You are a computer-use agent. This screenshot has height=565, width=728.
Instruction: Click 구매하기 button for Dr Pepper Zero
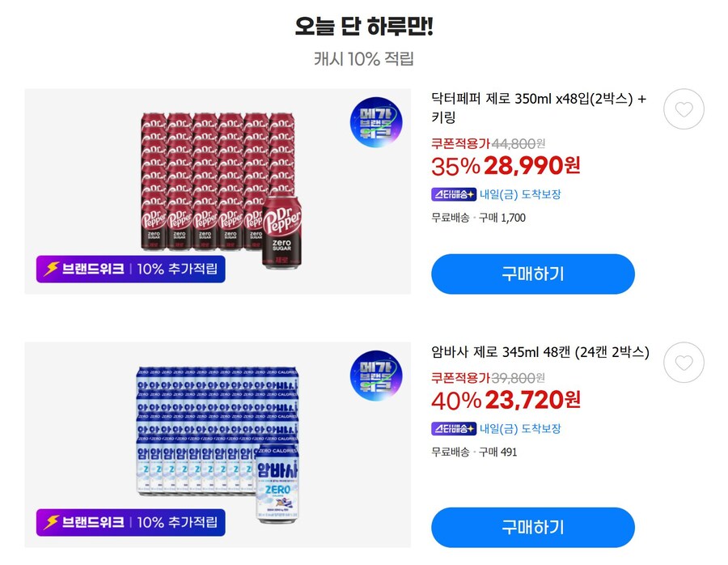tap(534, 274)
